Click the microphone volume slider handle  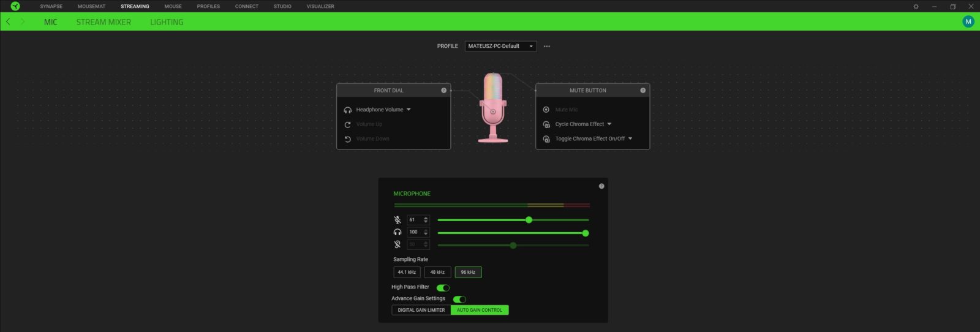[529, 220]
